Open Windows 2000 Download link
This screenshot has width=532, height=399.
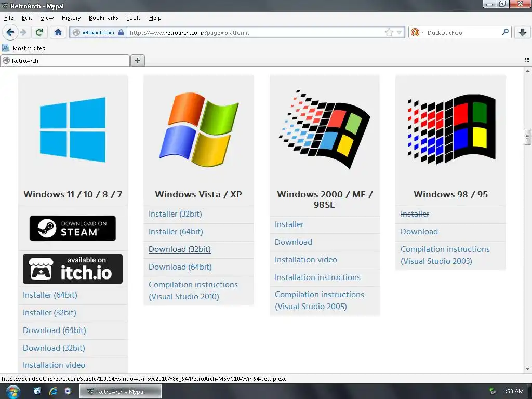coord(294,242)
